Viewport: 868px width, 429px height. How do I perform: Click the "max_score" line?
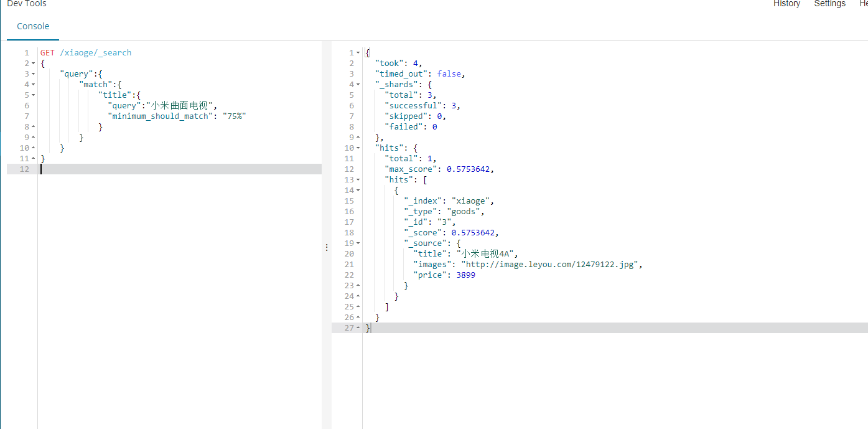point(439,169)
